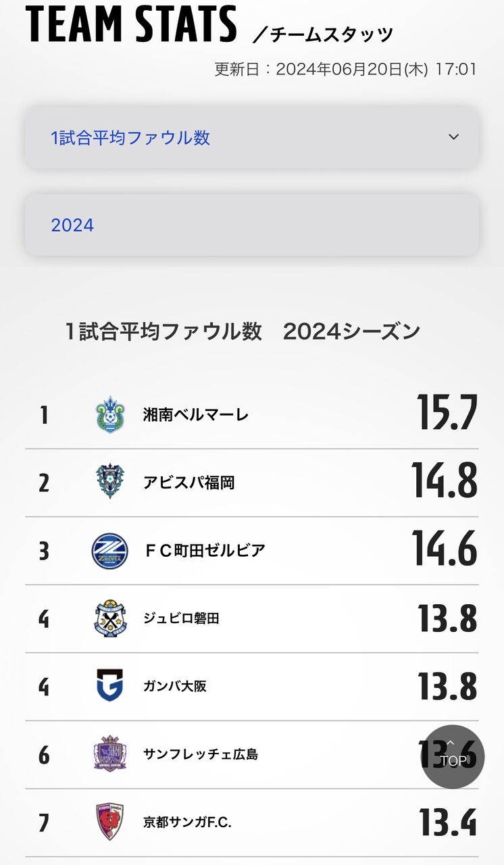This screenshot has width=504, height=865.
Task: Open 湘南ベルマーレ team name link
Action: [x=196, y=414]
